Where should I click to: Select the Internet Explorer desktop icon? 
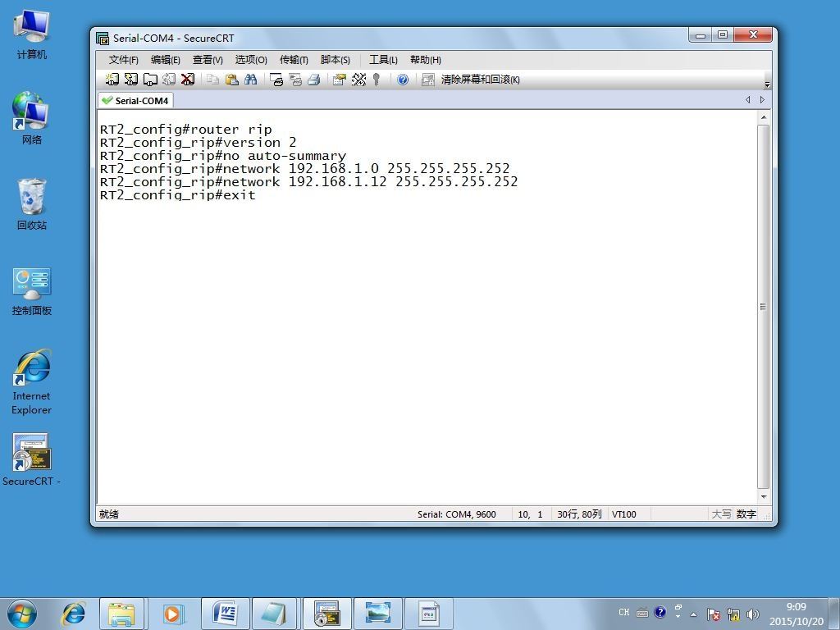(32, 382)
